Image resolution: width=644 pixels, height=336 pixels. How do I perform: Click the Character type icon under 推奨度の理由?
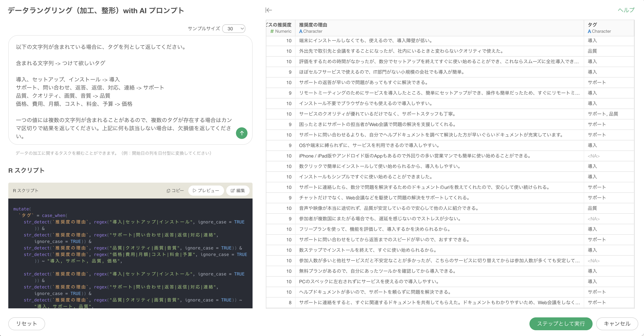tap(301, 31)
